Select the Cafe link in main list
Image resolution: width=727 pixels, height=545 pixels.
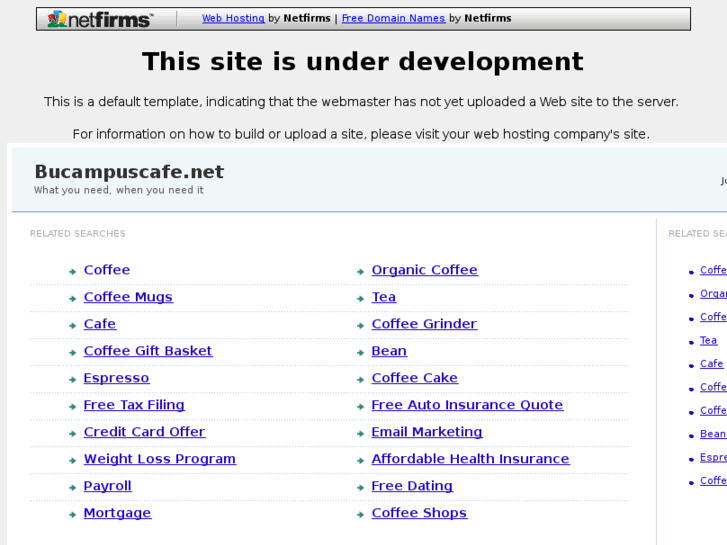coord(100,324)
